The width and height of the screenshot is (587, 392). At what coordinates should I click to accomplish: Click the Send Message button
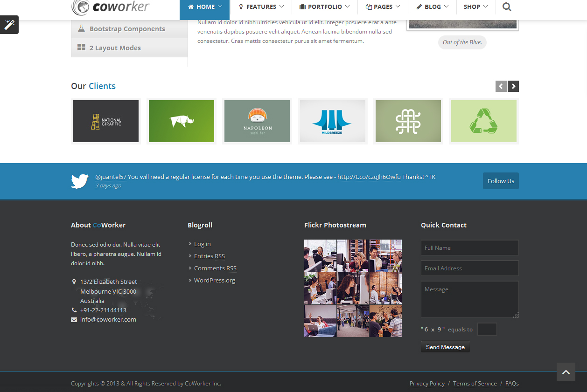tap(445, 347)
